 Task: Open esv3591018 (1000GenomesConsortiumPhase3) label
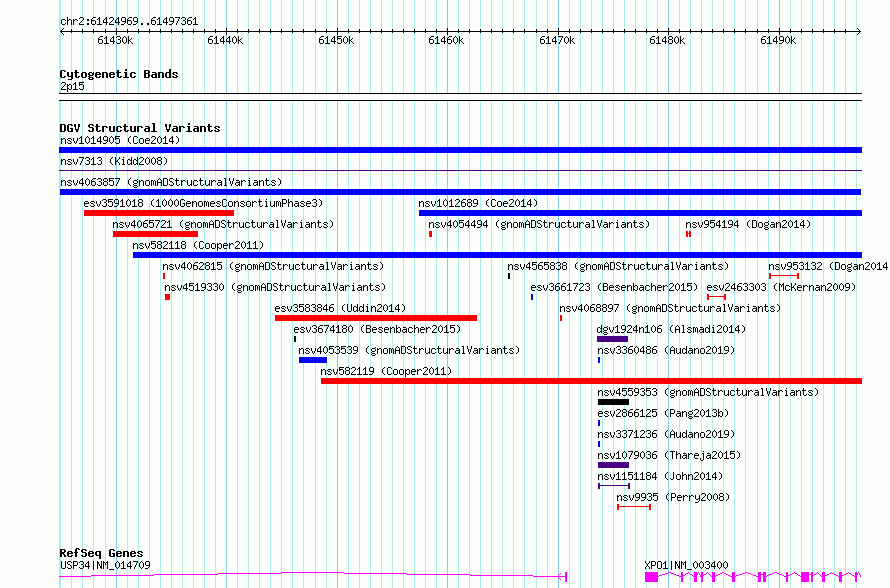[203, 203]
